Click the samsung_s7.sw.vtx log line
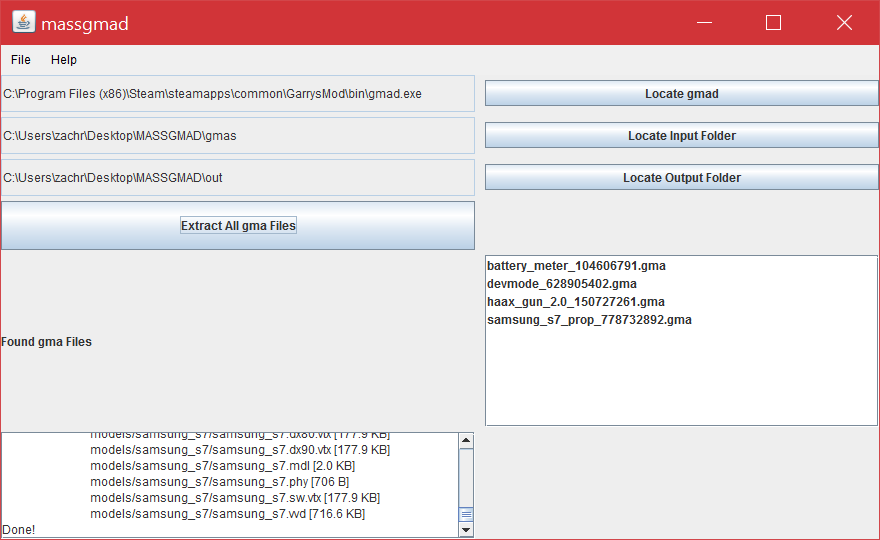This screenshot has width=880, height=540. pos(235,498)
